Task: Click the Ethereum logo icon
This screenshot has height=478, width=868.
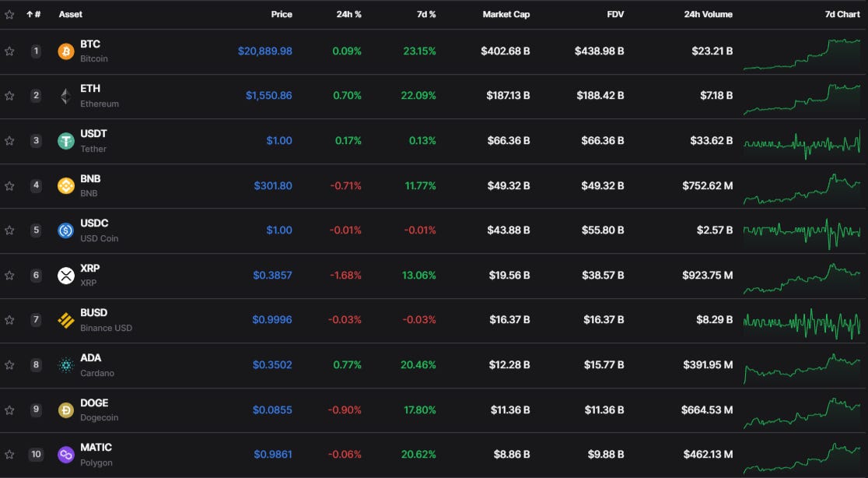Action: coord(66,97)
